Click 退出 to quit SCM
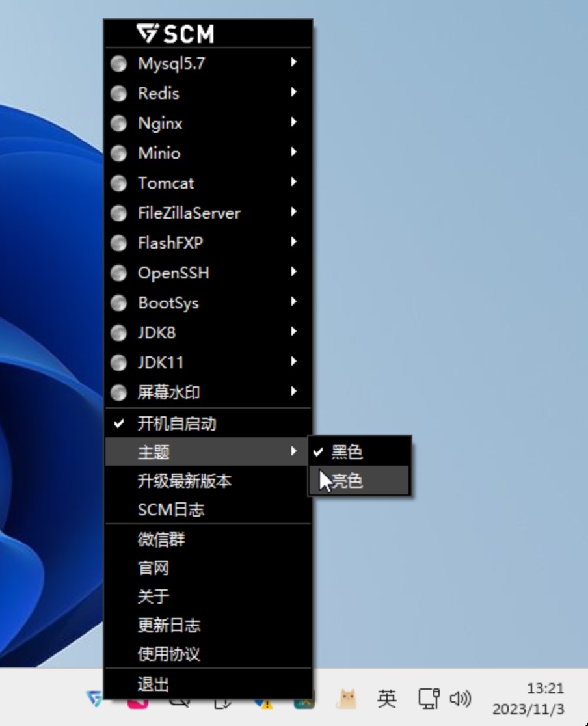 coord(208,684)
